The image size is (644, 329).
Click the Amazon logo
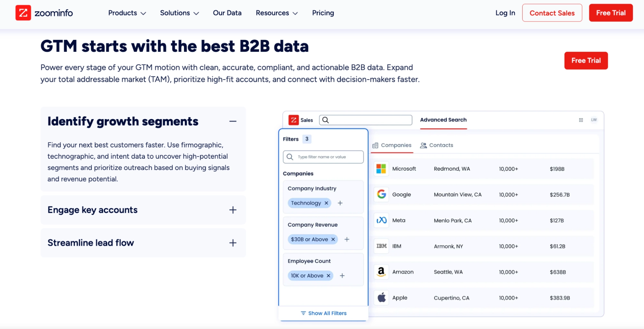click(381, 272)
